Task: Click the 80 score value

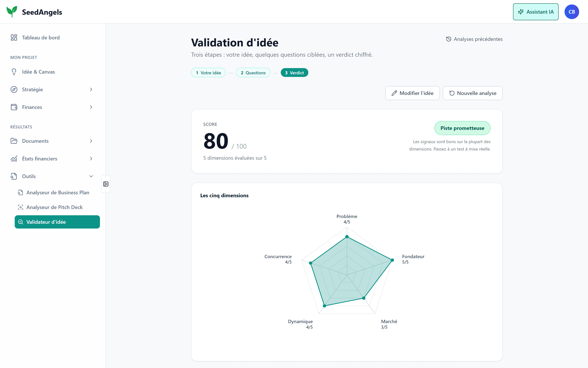Action: (216, 141)
